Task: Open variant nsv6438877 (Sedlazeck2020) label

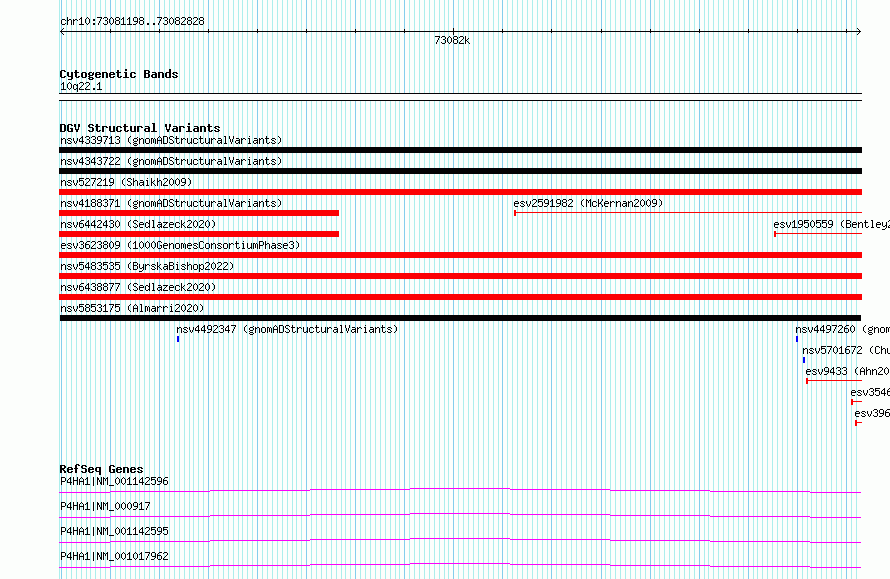Action: coord(138,287)
